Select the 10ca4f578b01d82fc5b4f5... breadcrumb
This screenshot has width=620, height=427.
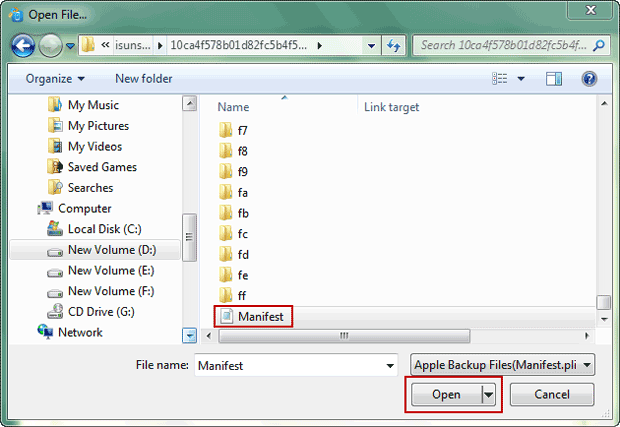click(238, 45)
